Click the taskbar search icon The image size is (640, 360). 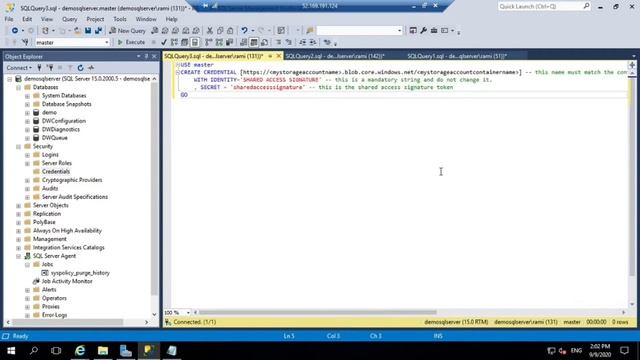34,351
